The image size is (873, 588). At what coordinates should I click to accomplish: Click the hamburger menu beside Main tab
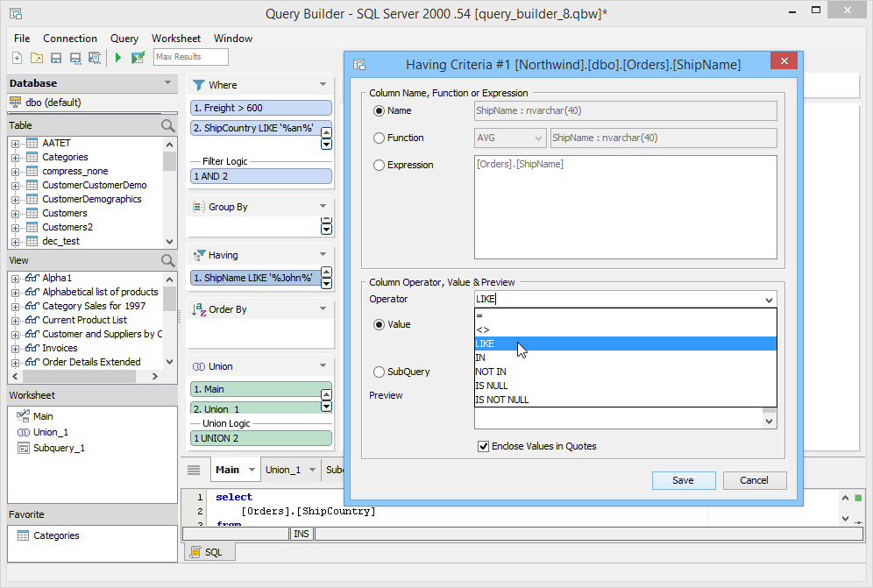point(194,470)
